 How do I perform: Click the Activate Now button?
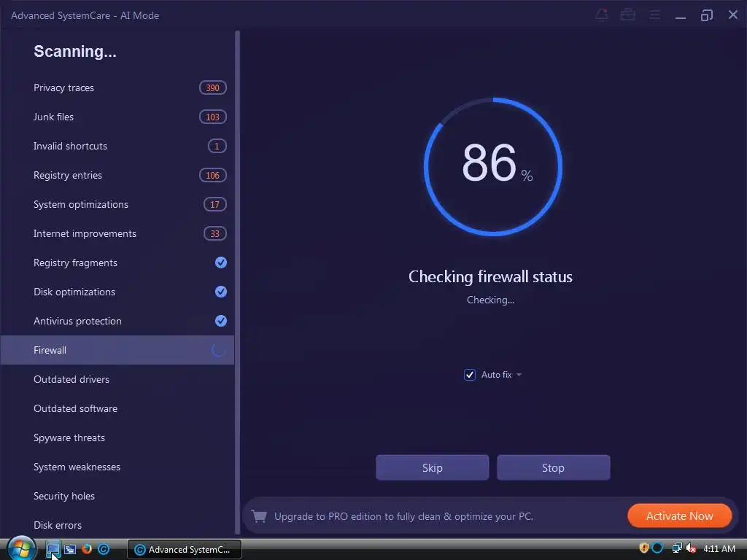coord(679,516)
